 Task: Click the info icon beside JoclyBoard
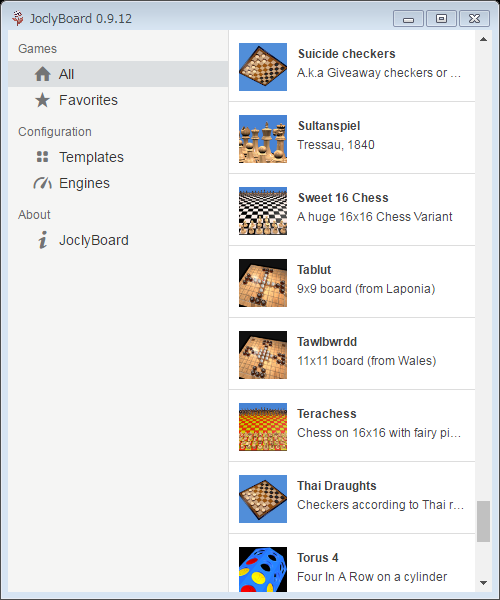tap(43, 240)
